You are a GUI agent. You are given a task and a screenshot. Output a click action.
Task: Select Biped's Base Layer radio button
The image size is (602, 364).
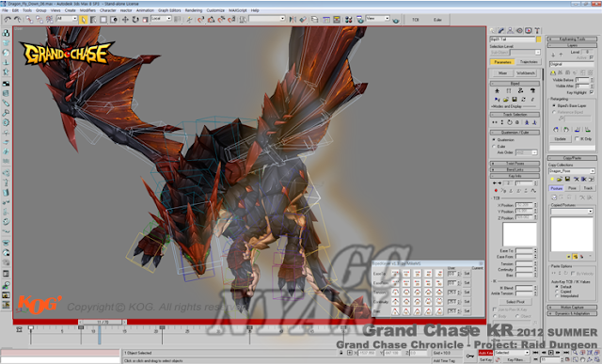(x=554, y=105)
